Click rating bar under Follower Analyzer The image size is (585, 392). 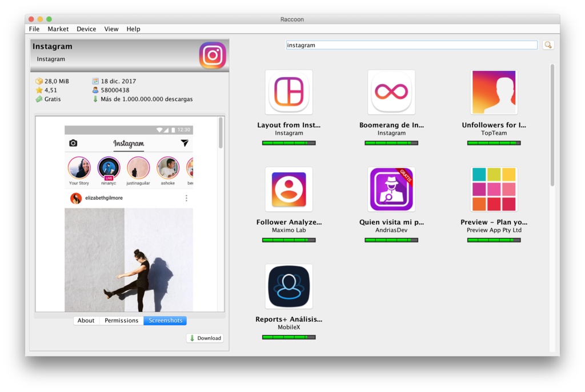[x=289, y=240]
